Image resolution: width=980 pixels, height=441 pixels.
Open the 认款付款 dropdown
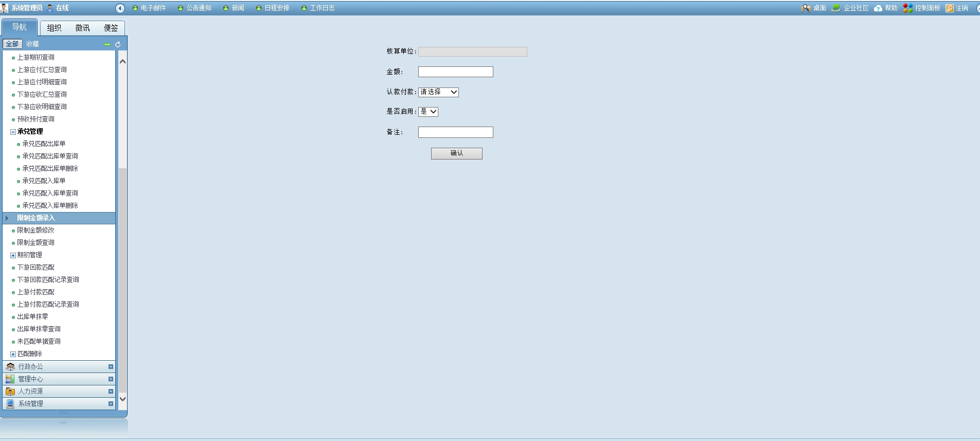(x=438, y=92)
